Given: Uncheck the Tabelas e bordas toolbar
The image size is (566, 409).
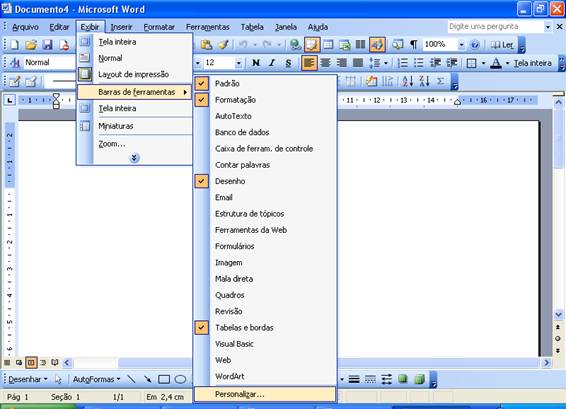Looking at the screenshot, I should point(266,328).
